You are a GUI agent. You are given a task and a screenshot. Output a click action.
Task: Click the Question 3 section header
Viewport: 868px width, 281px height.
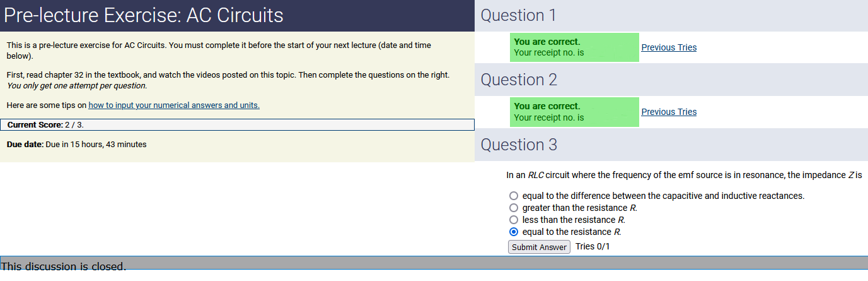click(x=519, y=145)
